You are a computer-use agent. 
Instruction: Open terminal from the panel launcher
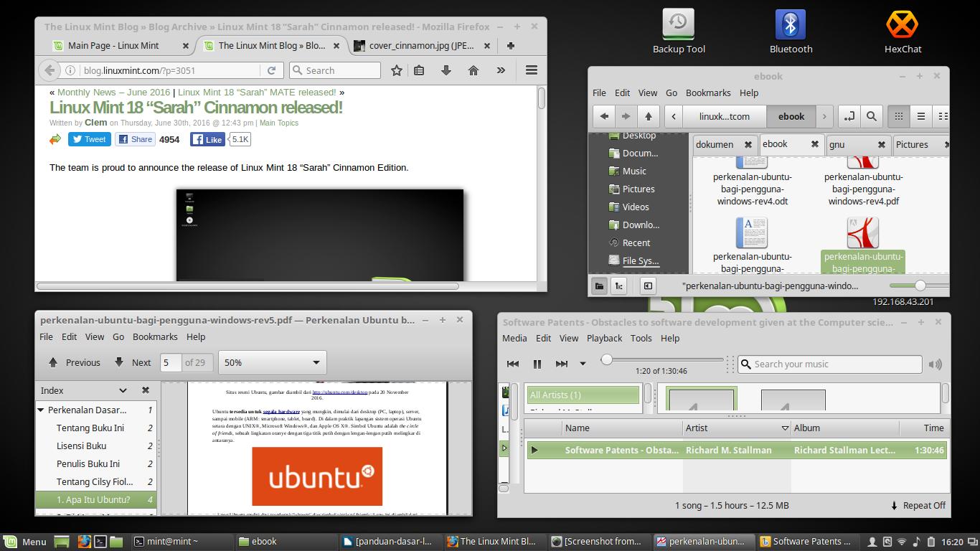click(x=101, y=542)
